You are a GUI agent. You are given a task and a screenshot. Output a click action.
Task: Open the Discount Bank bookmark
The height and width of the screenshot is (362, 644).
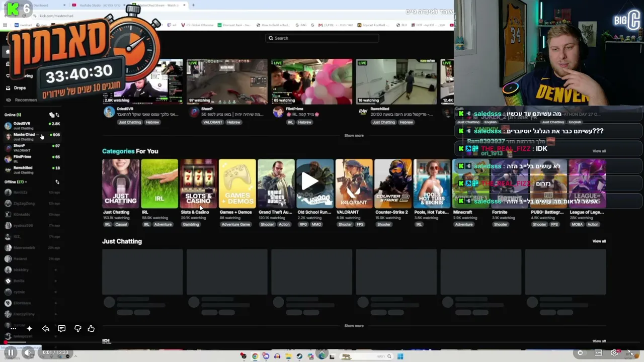[x=235, y=25]
